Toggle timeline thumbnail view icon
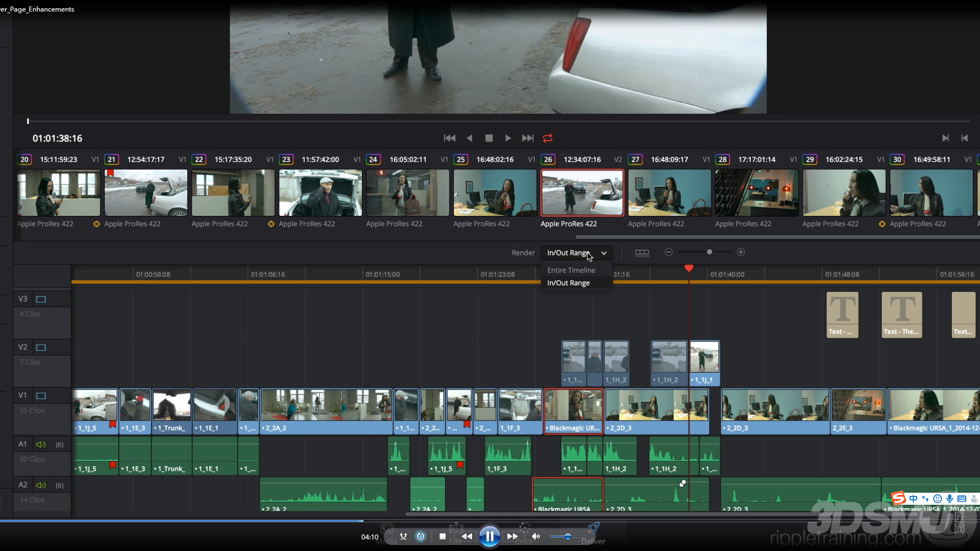Screen dimensions: 980x551 click(x=642, y=253)
